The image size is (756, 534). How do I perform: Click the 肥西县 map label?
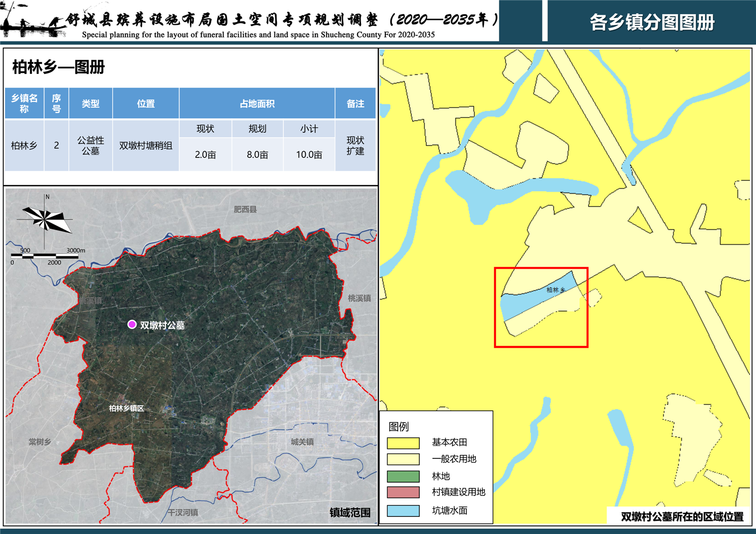point(245,209)
